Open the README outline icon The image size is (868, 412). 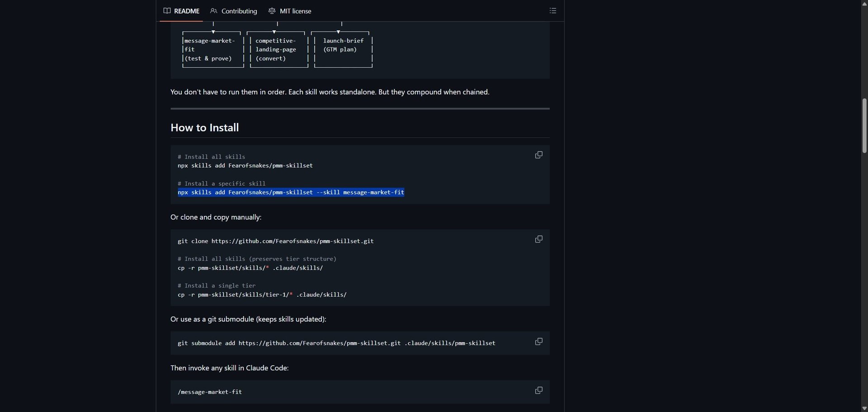point(552,11)
